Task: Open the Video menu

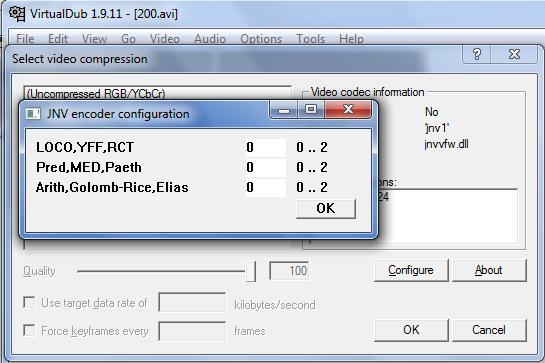Action: (165, 39)
